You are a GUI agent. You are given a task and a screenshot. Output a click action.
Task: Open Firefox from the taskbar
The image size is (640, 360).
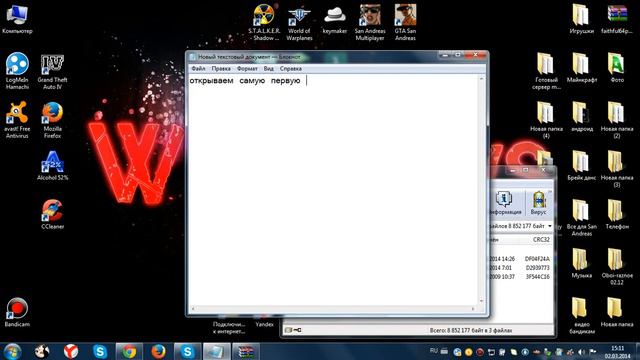158,351
